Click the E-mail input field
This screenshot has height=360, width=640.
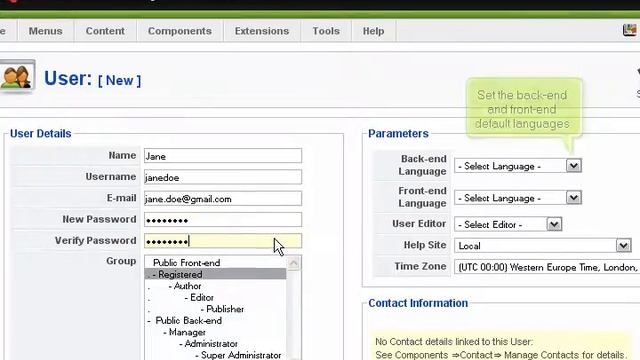coord(223,198)
